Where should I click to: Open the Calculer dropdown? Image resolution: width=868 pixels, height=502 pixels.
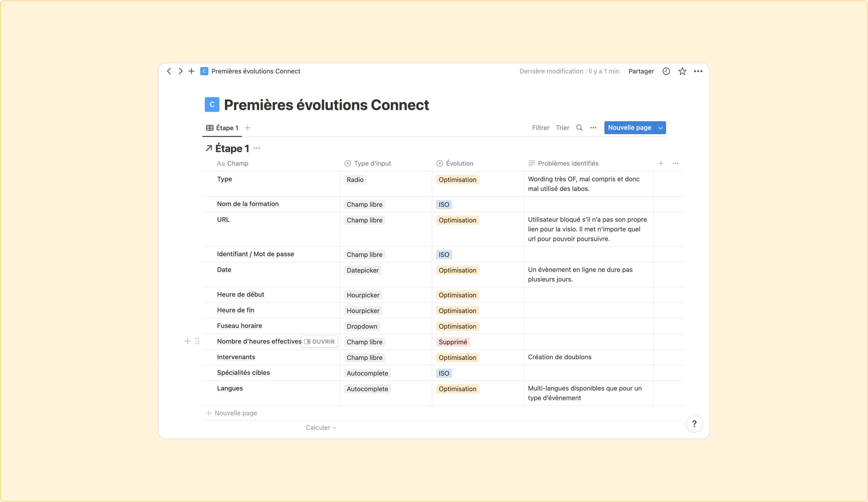[321, 427]
